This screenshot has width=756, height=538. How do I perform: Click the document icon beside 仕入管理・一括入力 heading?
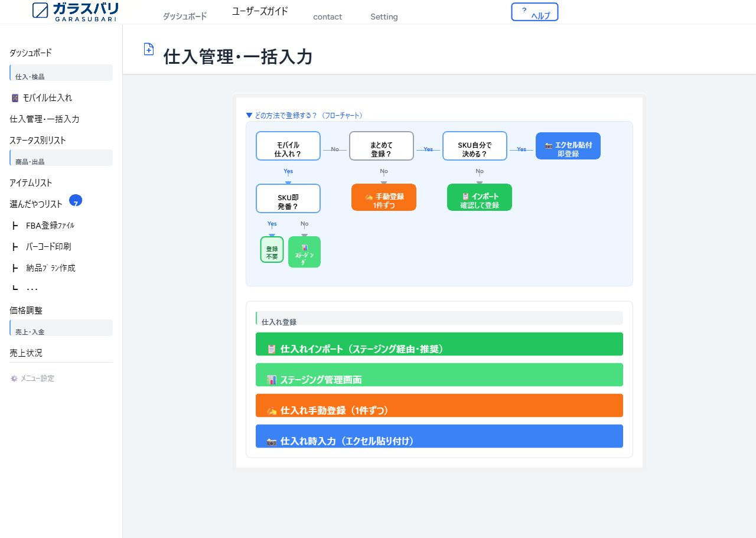(148, 50)
